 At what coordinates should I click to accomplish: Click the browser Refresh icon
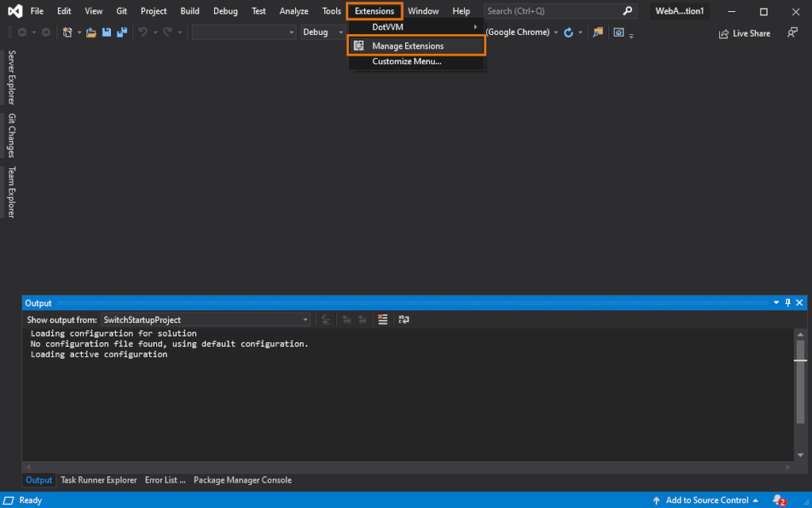point(569,33)
